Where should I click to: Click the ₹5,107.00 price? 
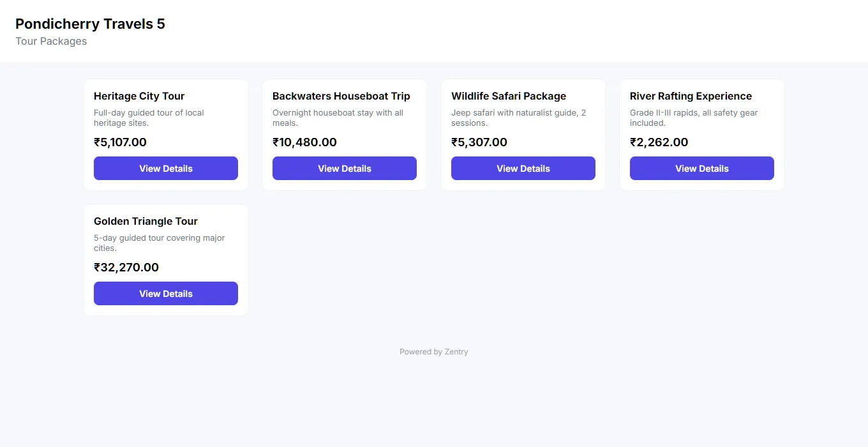[120, 142]
